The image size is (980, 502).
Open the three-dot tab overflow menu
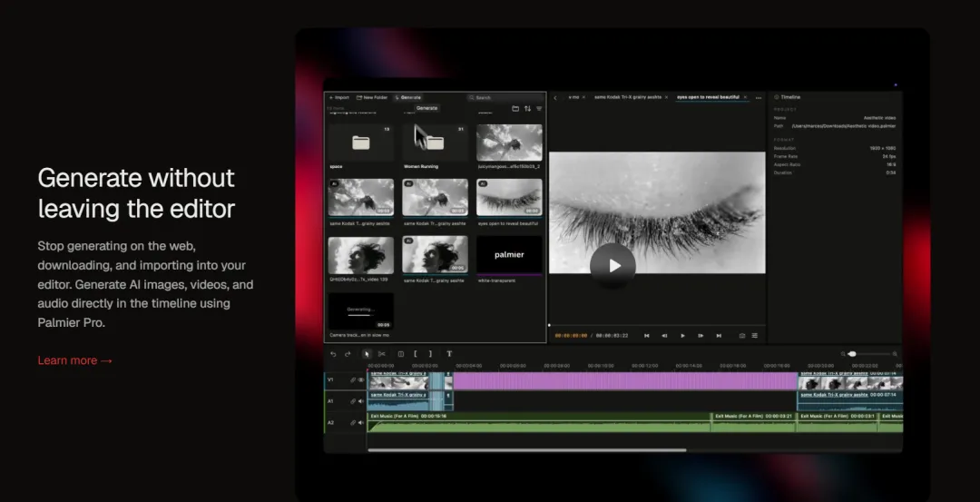tap(759, 97)
